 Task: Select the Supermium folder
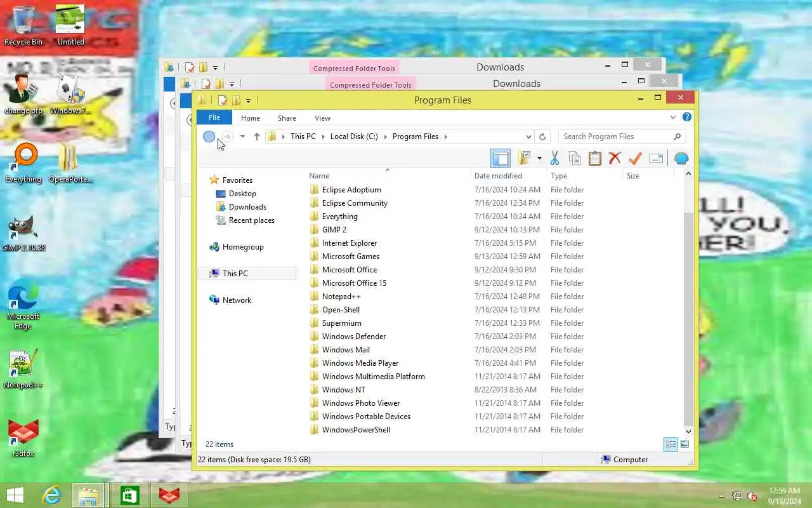tap(341, 323)
